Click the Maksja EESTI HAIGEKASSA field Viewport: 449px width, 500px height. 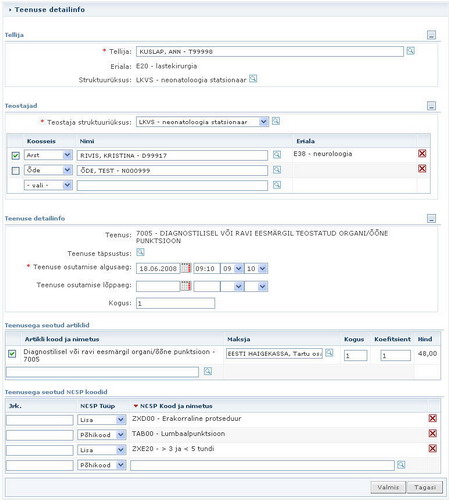pos(274,354)
